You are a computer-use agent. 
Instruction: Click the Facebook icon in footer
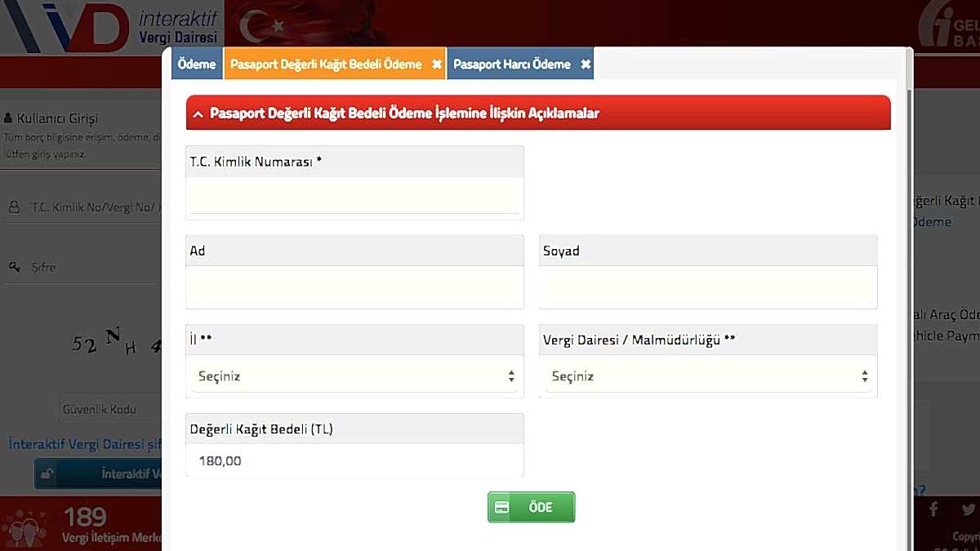tap(933, 509)
